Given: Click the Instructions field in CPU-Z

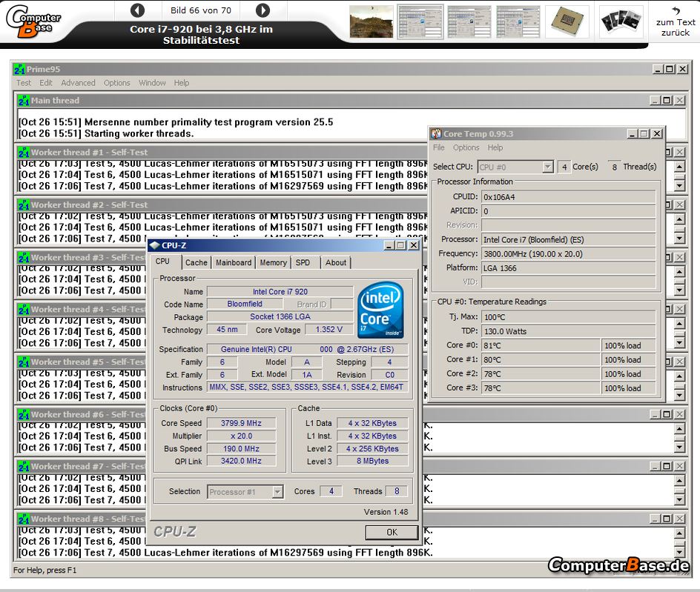Looking at the screenshot, I should (307, 388).
